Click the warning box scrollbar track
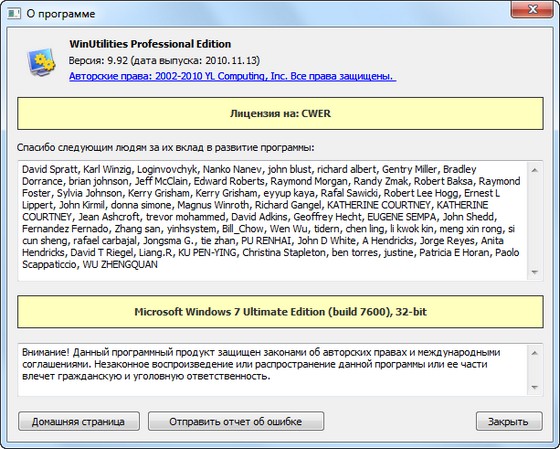This screenshot has height=449, width=560. point(535,370)
